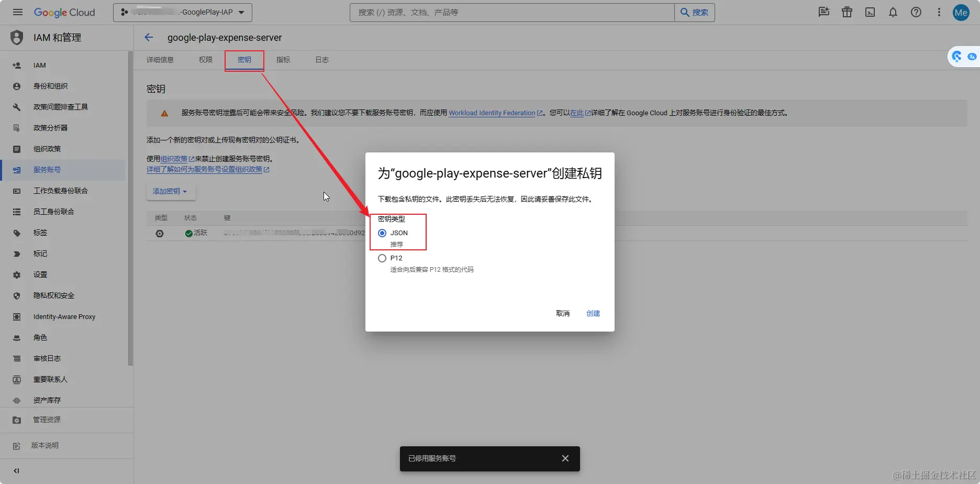Switch to the 详细信息 tab

[x=160, y=60]
